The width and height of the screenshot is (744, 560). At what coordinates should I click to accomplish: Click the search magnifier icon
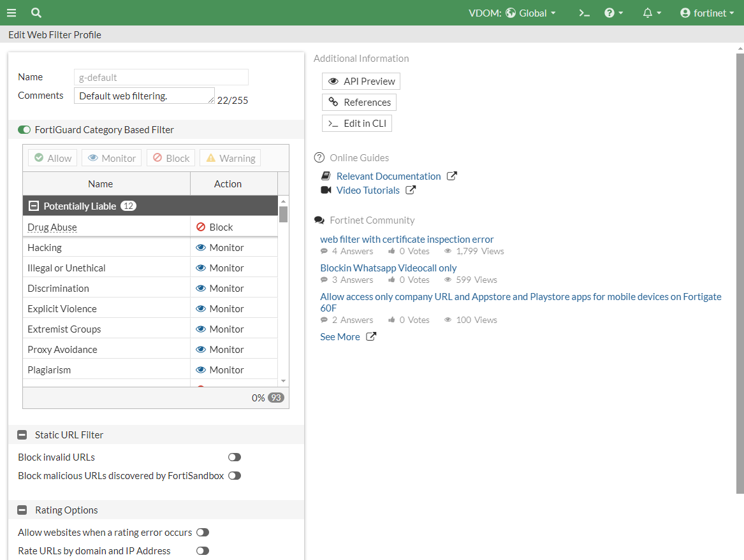[x=36, y=13]
